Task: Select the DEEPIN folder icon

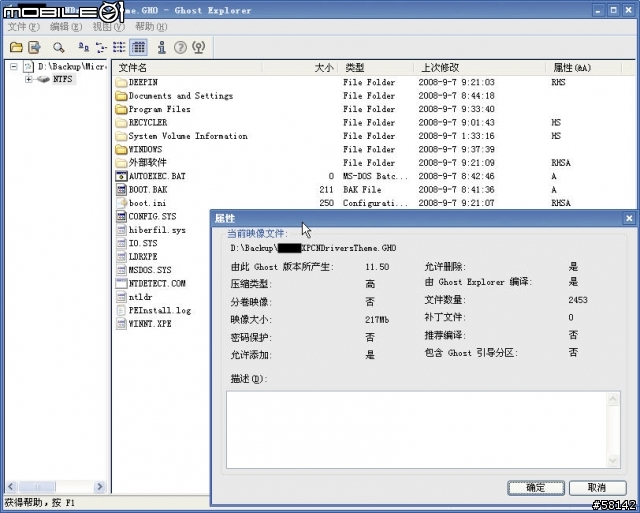Action: pyautogui.click(x=121, y=82)
